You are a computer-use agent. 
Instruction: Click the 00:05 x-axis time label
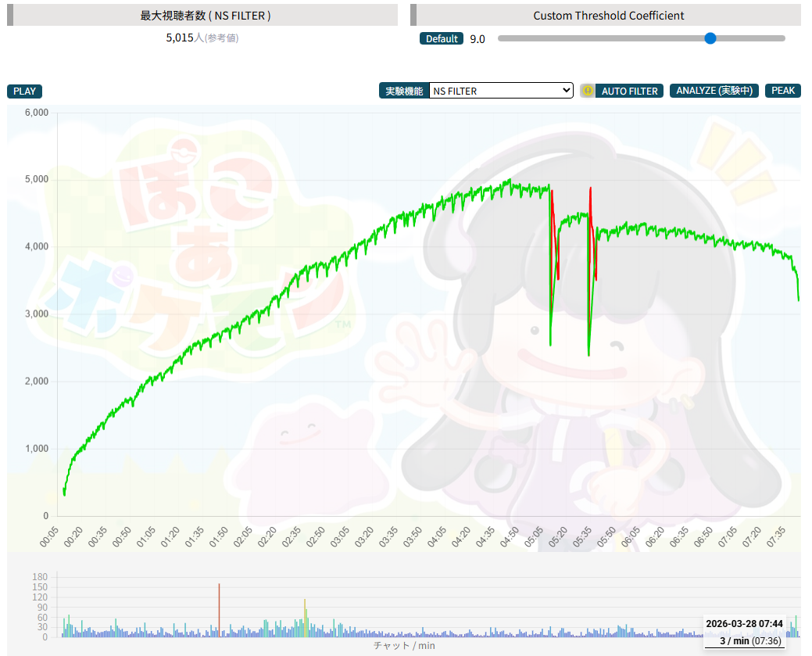pos(50,537)
